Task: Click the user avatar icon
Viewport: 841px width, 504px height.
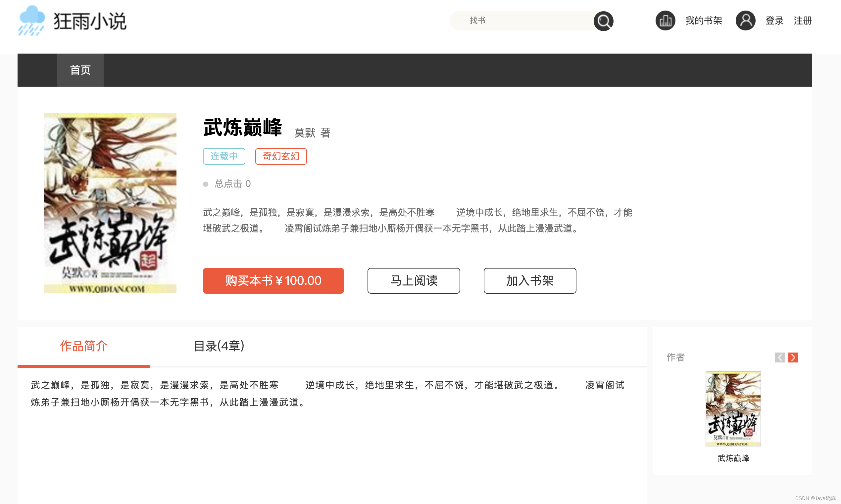Action: point(745,21)
